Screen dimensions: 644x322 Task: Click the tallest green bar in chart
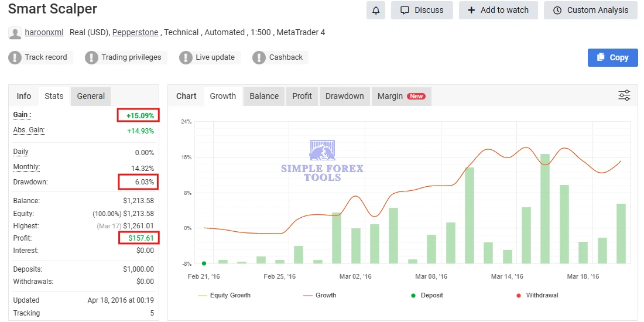pos(545,208)
